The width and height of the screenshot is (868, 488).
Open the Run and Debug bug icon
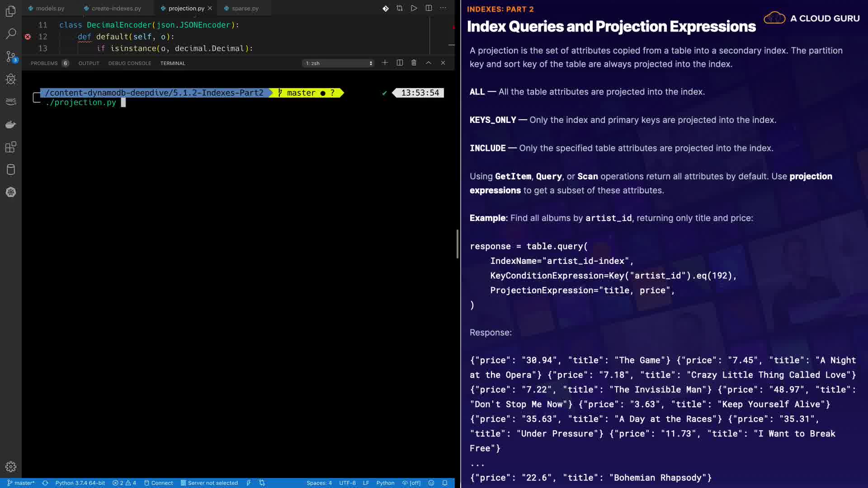[x=11, y=80]
